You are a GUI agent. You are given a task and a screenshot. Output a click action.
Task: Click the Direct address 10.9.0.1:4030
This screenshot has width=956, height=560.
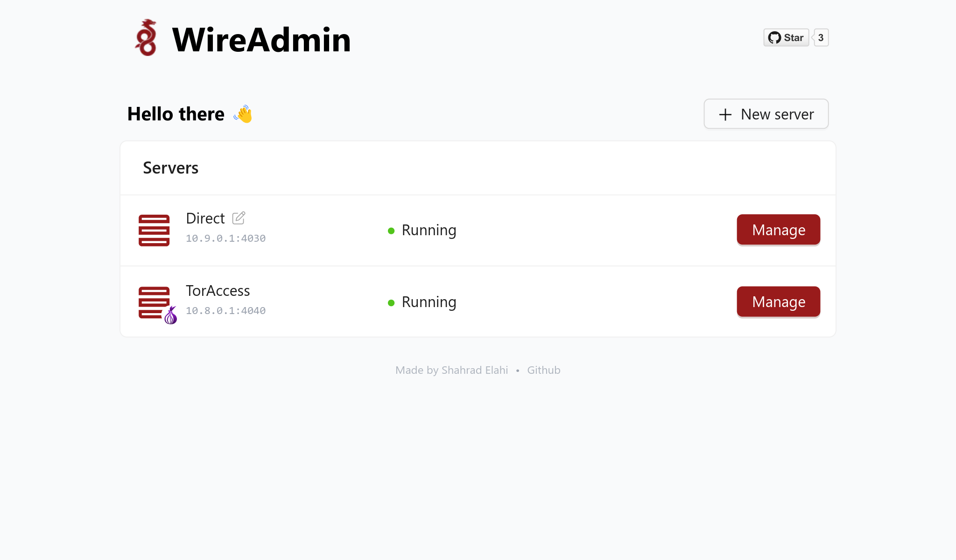click(x=225, y=238)
